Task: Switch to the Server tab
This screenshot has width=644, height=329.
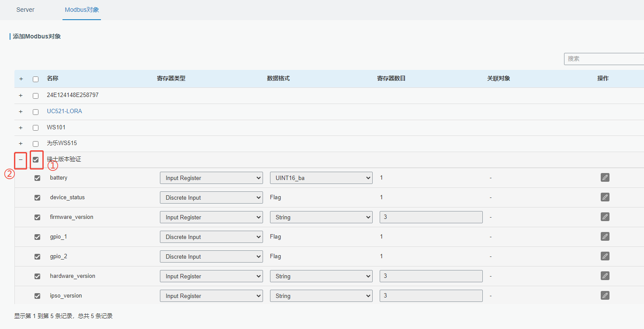Action: [x=25, y=10]
